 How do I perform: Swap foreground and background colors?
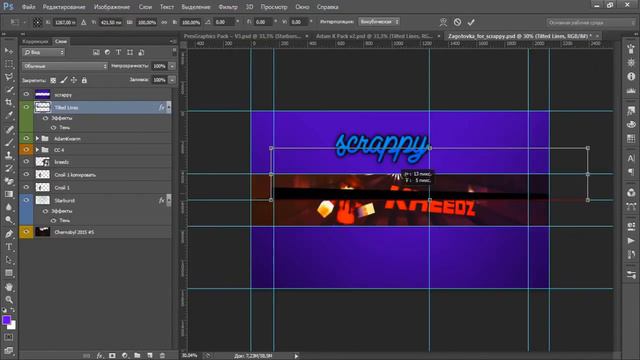pos(13,311)
